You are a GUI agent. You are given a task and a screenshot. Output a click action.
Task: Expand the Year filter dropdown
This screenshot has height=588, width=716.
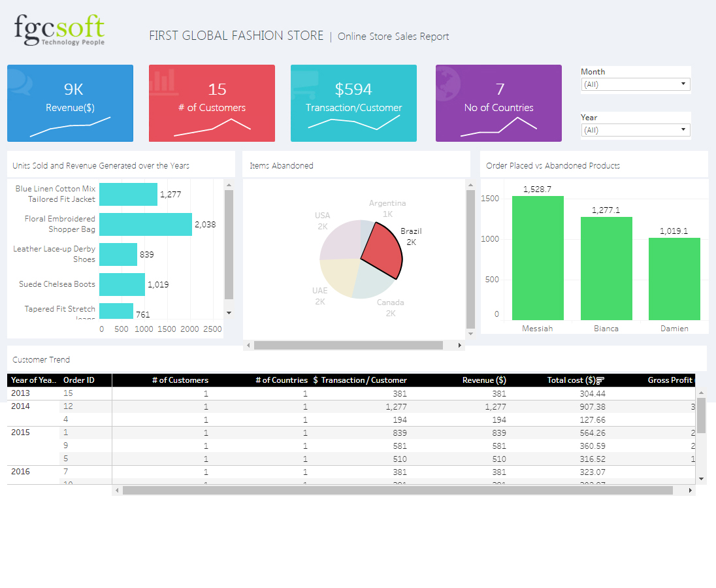(635, 130)
